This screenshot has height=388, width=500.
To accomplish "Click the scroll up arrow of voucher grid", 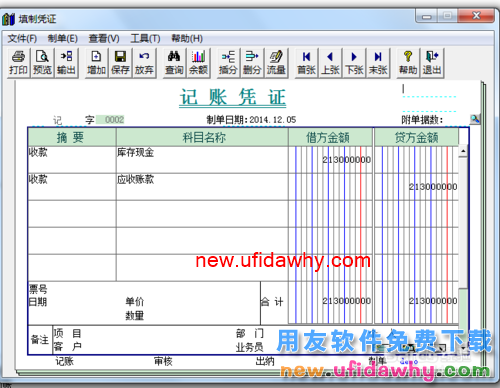I will coord(463,151).
